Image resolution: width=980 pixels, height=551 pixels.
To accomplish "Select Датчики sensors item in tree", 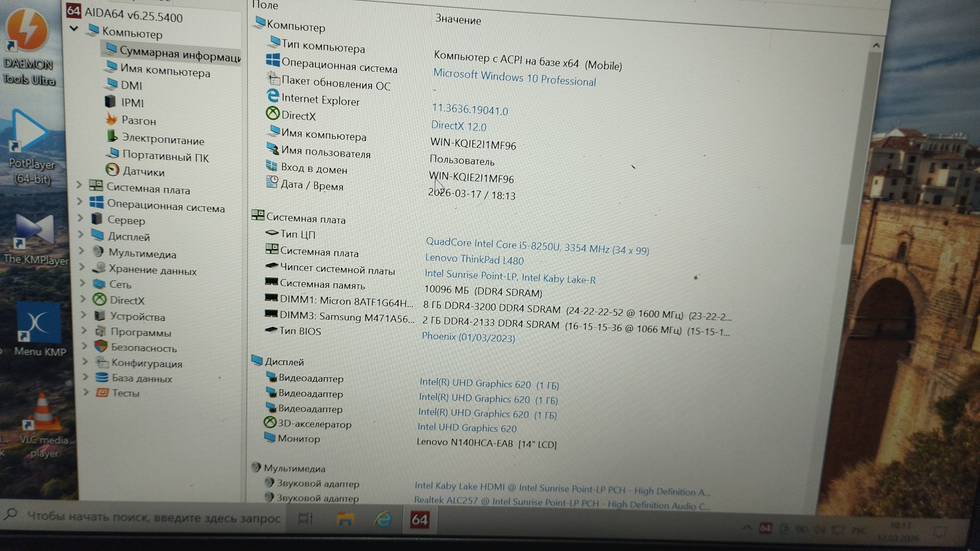I will (143, 172).
